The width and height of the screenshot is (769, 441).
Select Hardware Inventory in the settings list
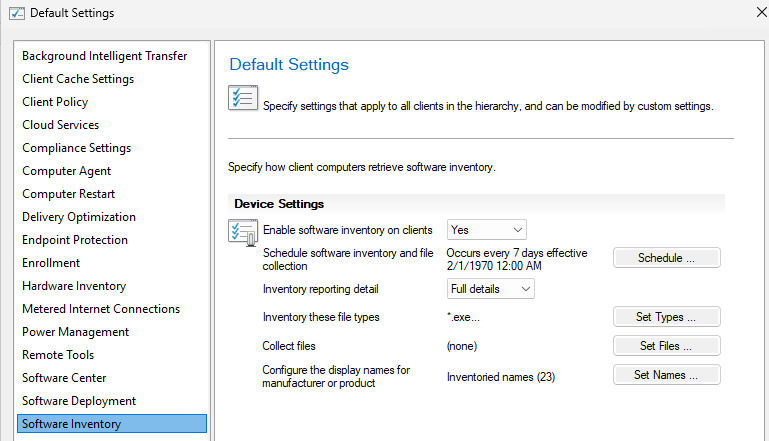point(74,286)
